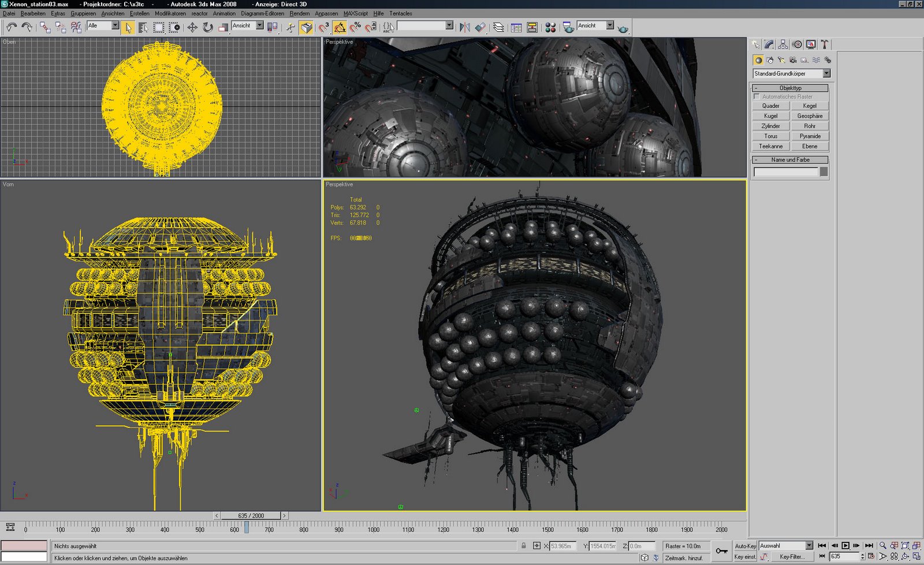Open the Hierarchy panel icon
The height and width of the screenshot is (565, 924).
pos(783,44)
